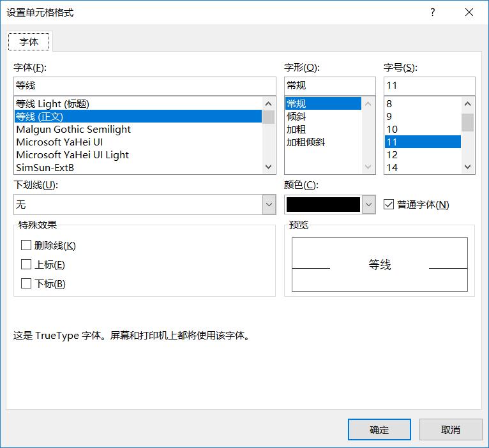Choose Microsoft YaHei UI font
Screen dimensions: 489x448
[138, 142]
